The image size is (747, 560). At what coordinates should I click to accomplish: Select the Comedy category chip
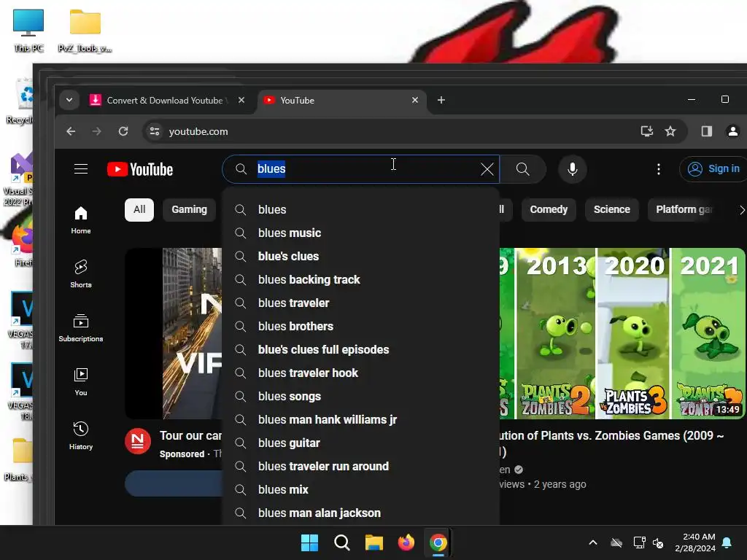coord(549,210)
